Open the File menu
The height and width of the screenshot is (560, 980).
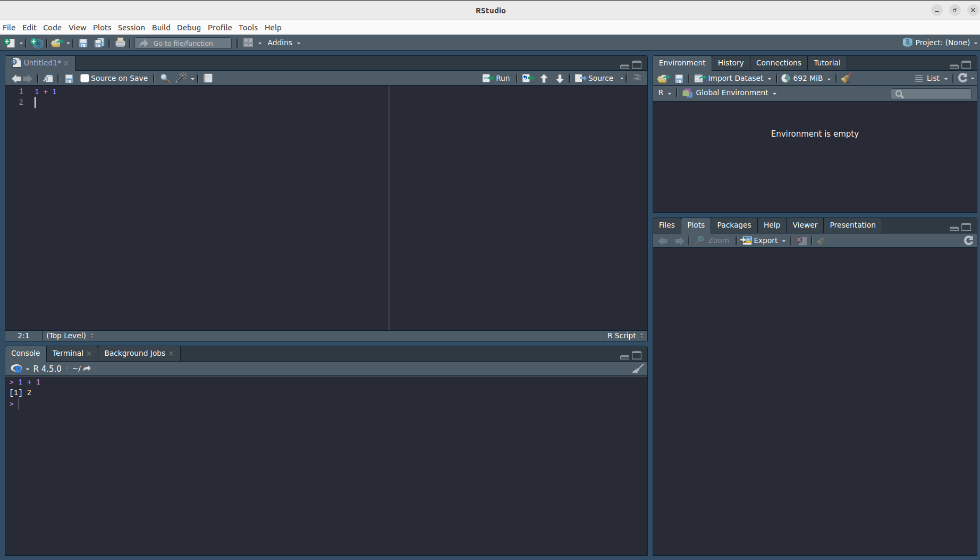point(9,28)
